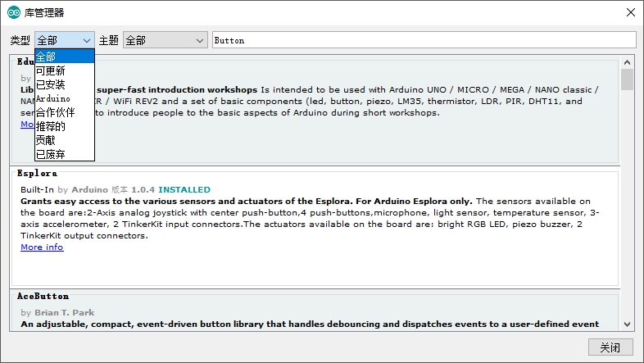Click the search field containing Button
This screenshot has height=363, width=644.
(424, 40)
